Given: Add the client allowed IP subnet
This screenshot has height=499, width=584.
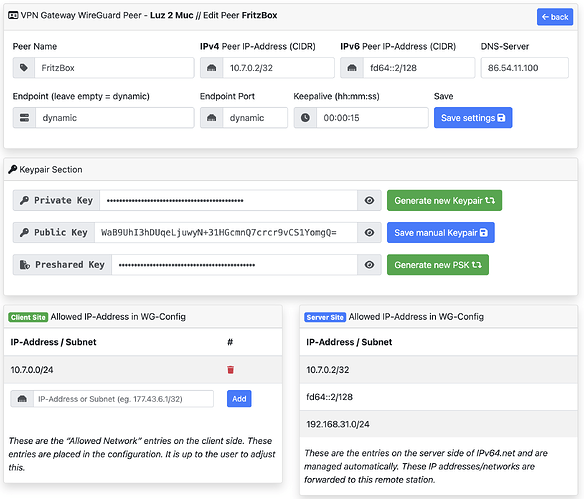Looking at the screenshot, I should coord(239,399).
